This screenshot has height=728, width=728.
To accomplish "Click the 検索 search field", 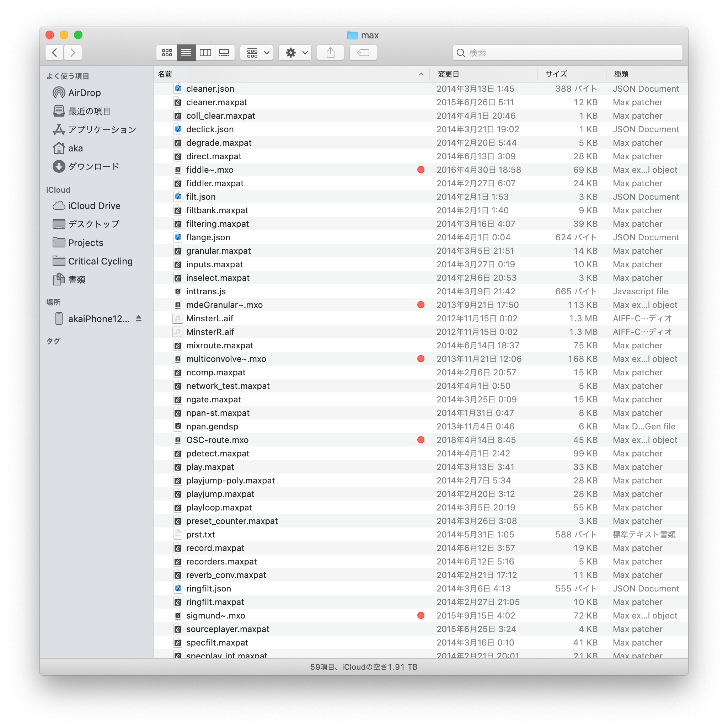I will point(567,53).
